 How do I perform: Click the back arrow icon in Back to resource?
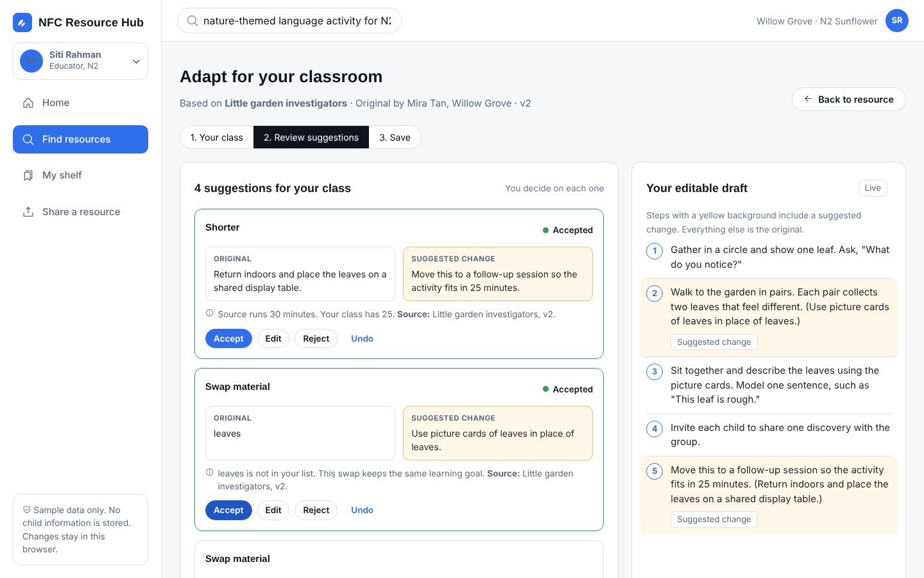(x=809, y=99)
